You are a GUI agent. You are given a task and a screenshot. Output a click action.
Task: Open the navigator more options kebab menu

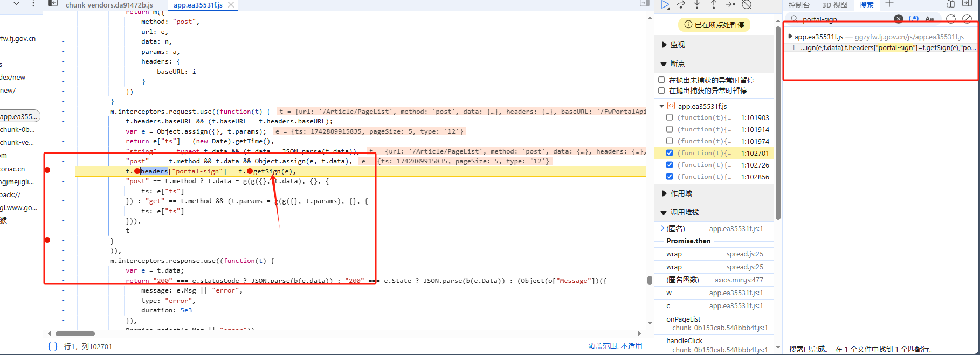coord(33,4)
